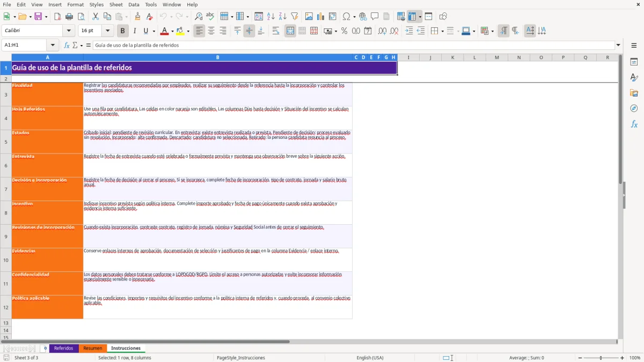Screen dimensions: 644x362
Task: Open Borders dropdown arrow
Action: pos(442,31)
